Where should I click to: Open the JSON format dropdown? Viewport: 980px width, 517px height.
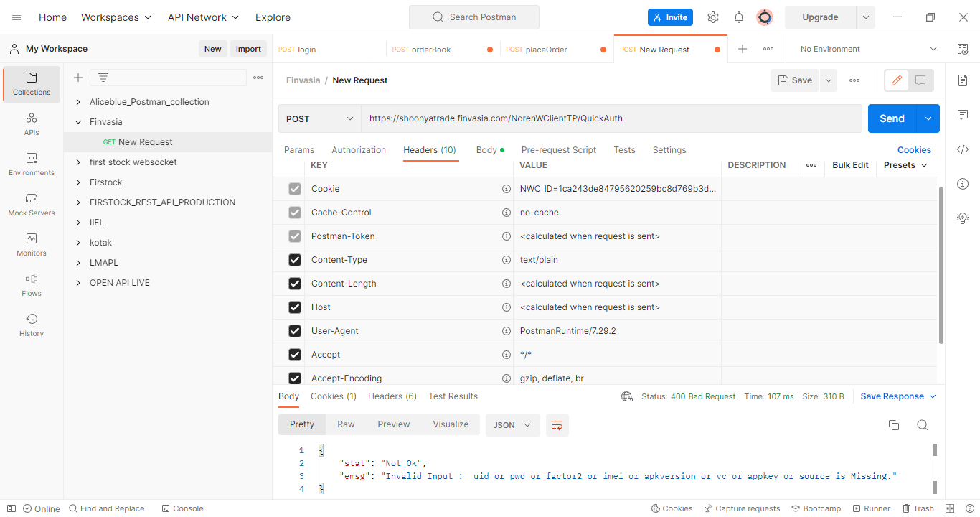click(x=512, y=425)
